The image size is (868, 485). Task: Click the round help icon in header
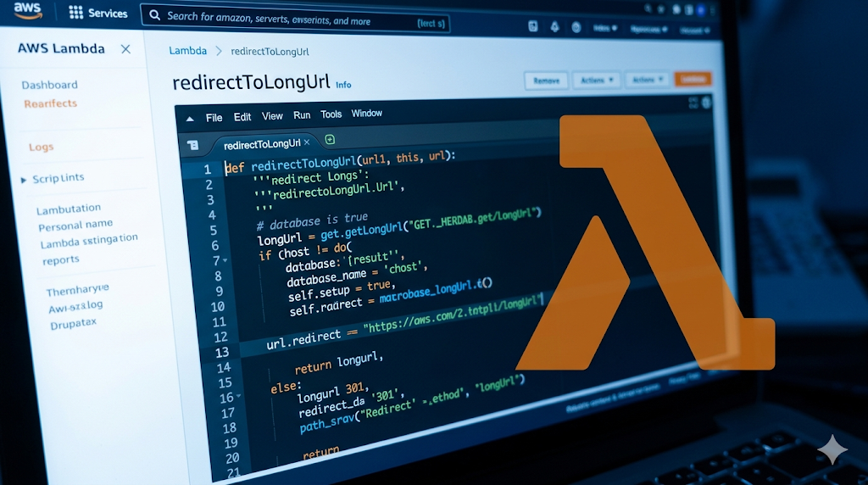tap(576, 27)
